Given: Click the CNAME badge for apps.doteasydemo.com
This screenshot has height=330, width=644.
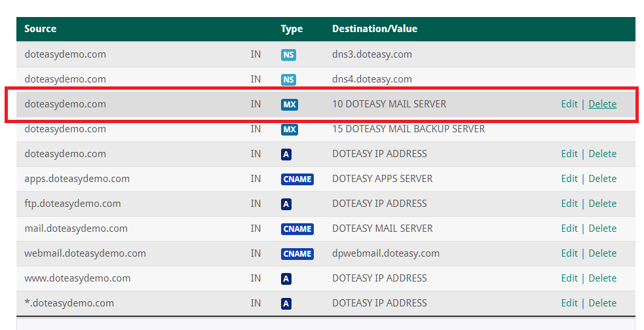Looking at the screenshot, I should click(x=297, y=179).
